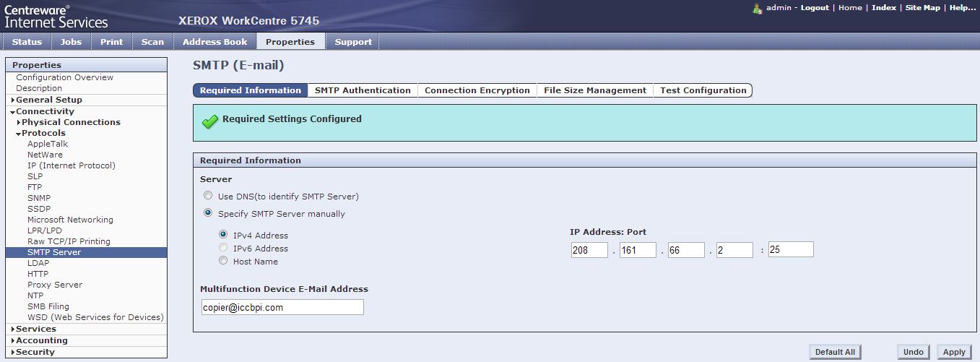Switch to the Print tab
Viewport: 980px width, 362px height.
click(x=111, y=42)
